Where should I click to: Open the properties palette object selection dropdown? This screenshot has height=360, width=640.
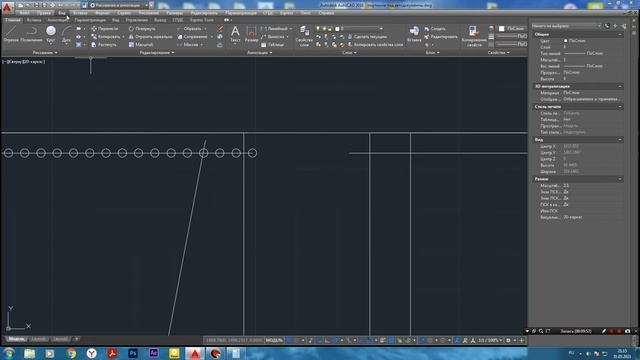click(x=566, y=26)
